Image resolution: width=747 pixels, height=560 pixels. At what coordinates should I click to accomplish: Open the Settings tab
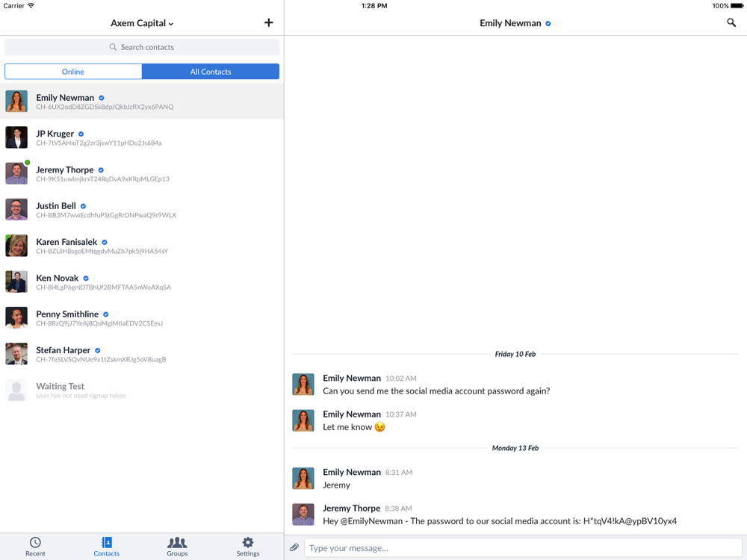click(248, 547)
